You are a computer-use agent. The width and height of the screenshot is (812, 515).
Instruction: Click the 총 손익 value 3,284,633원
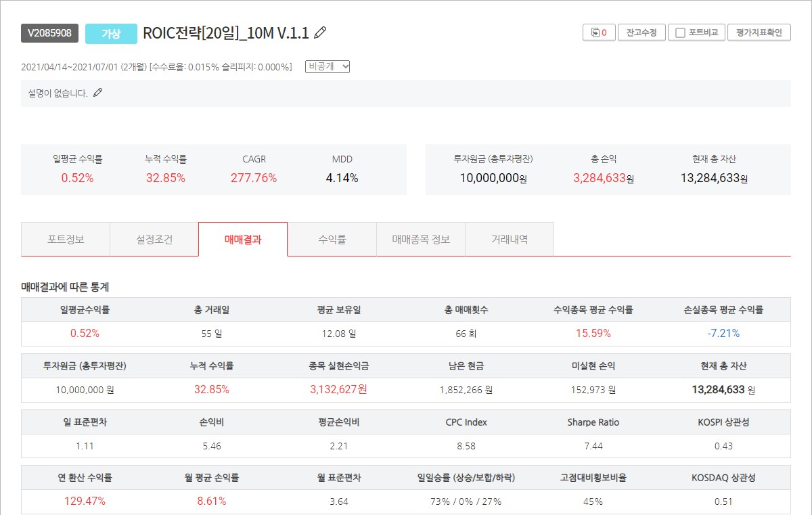point(604,179)
